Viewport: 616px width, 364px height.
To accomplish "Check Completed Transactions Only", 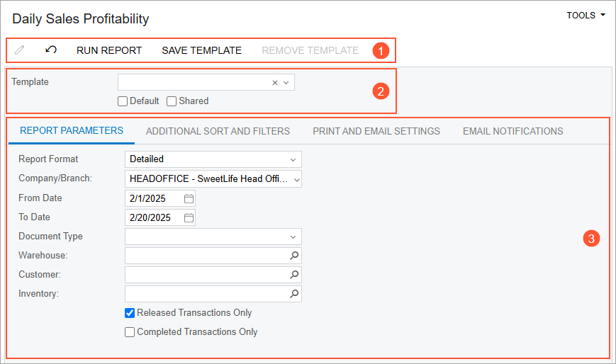I will tap(130, 332).
